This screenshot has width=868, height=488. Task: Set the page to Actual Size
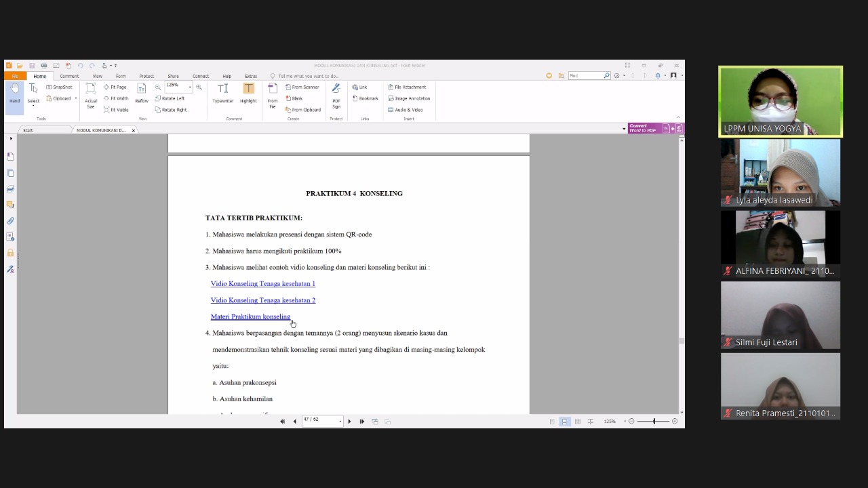click(91, 96)
